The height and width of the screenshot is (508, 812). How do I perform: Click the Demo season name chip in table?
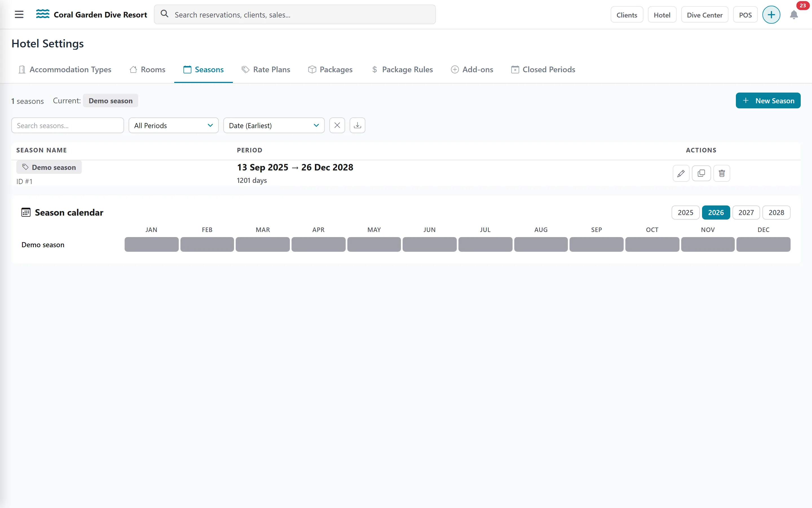point(49,167)
